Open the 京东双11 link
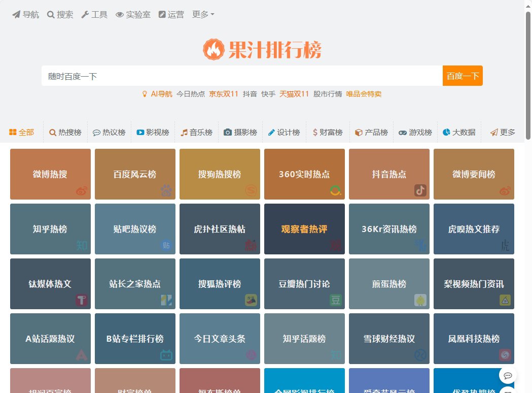 point(223,94)
